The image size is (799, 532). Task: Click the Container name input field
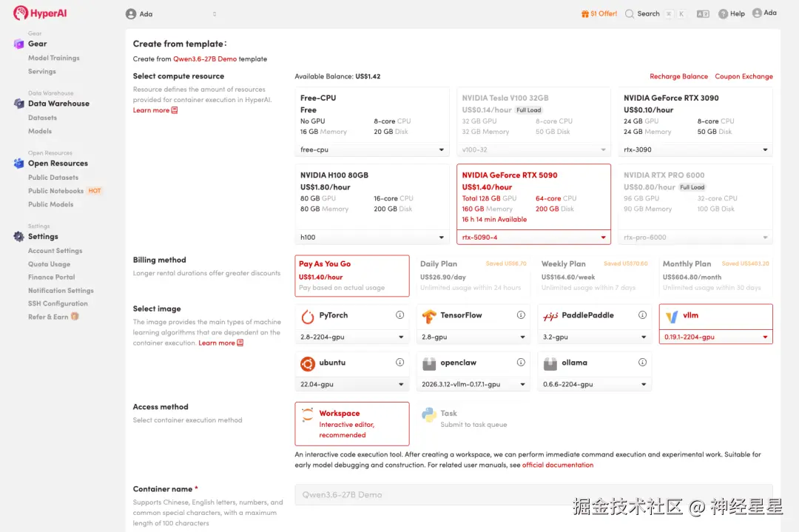click(533, 495)
